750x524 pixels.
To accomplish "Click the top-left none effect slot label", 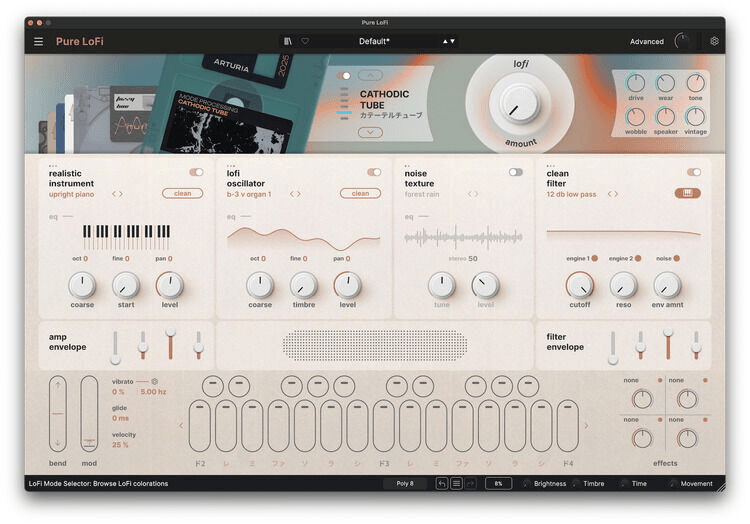I will point(631,380).
